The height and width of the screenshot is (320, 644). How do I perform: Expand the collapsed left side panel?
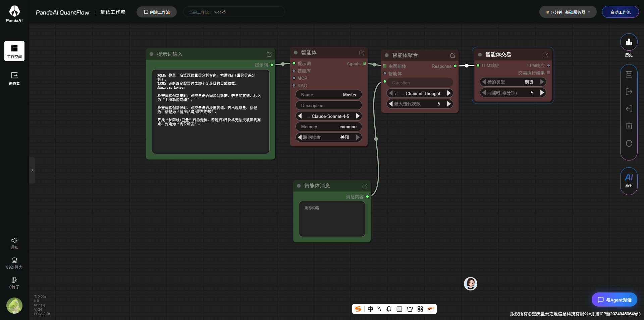[32, 170]
